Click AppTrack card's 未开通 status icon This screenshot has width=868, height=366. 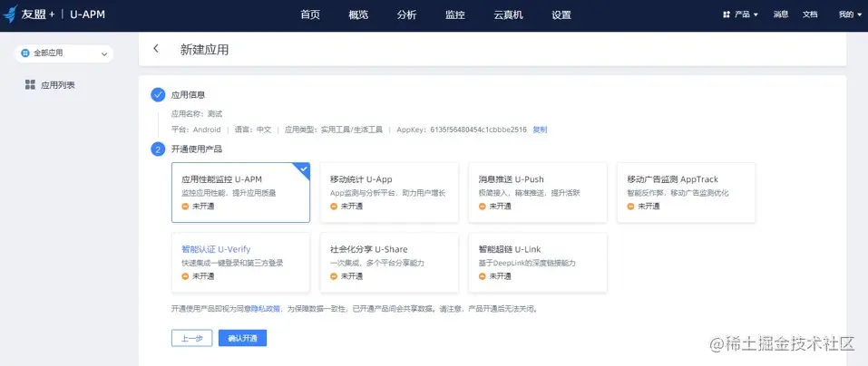[x=630, y=207]
